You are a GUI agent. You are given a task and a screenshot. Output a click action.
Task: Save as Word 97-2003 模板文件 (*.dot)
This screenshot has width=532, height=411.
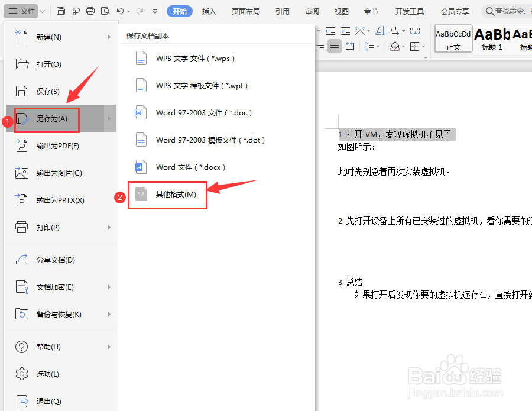click(216, 140)
